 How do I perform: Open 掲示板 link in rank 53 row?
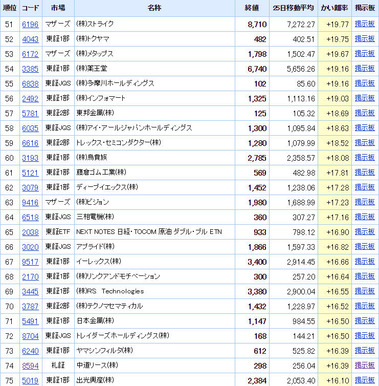365,54
